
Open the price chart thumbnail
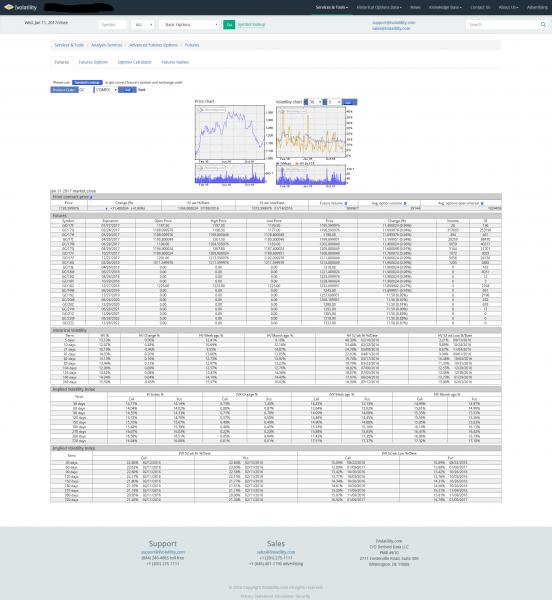(230, 132)
